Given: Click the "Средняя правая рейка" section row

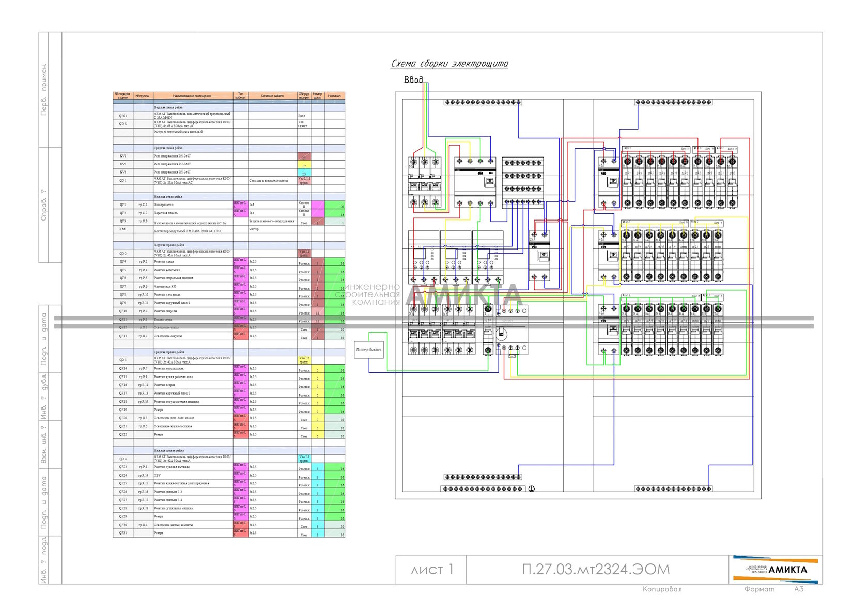Looking at the screenshot, I should 229,352.
